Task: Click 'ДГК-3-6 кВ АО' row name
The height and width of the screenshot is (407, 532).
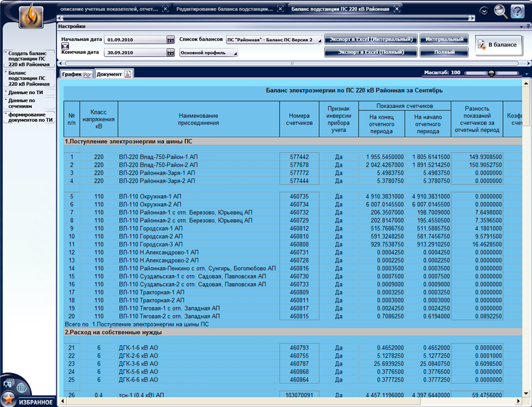Action: coord(139,364)
